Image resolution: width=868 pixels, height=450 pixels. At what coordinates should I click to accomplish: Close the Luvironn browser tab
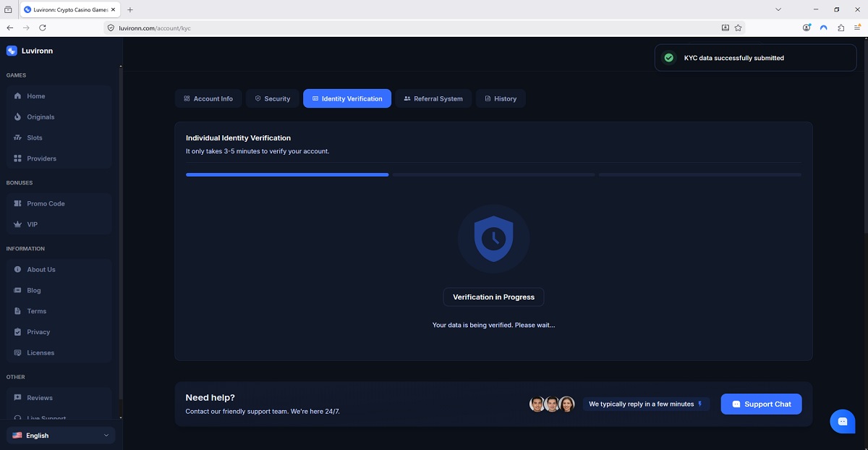click(x=113, y=9)
